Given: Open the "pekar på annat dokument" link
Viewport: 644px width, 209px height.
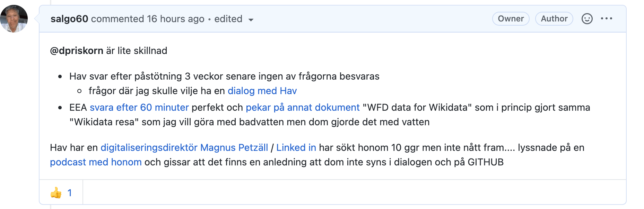Looking at the screenshot, I should [x=303, y=108].
